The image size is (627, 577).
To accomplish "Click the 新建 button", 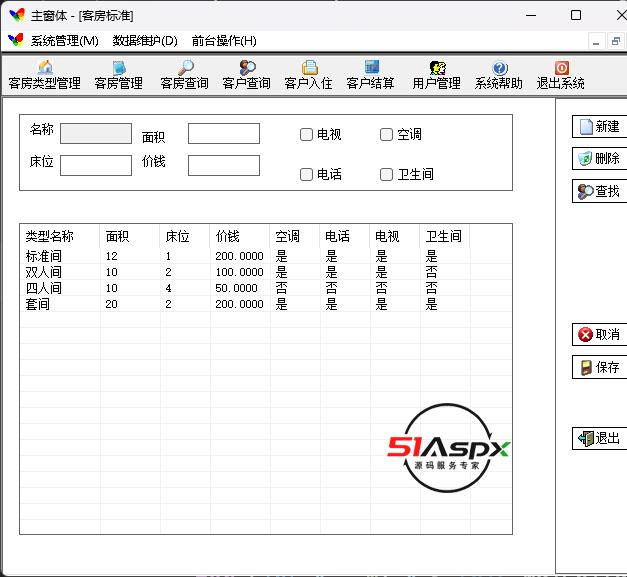I will (x=600, y=126).
